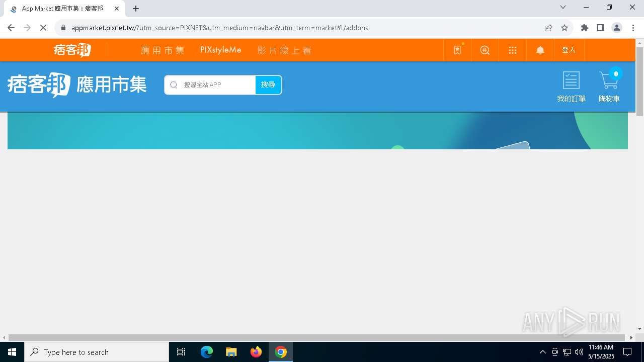Stop loading the page in Chrome
Viewport: 644px width, 362px height.
43,28
